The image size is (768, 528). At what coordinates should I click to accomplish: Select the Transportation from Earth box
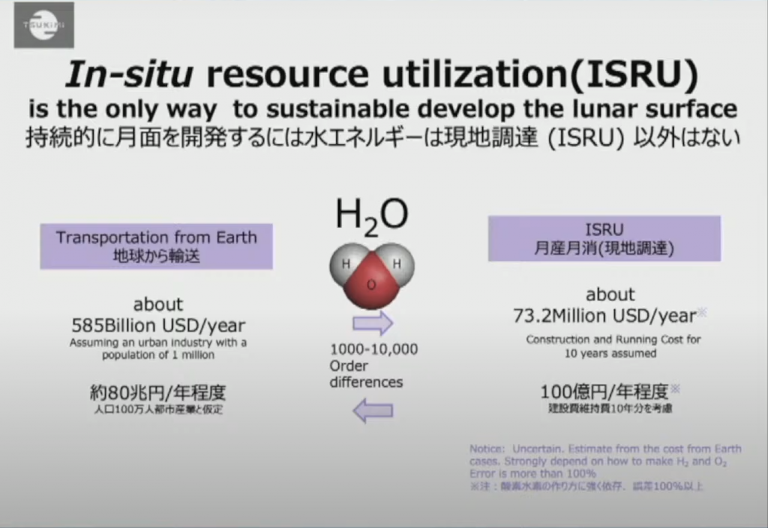pyautogui.click(x=156, y=246)
